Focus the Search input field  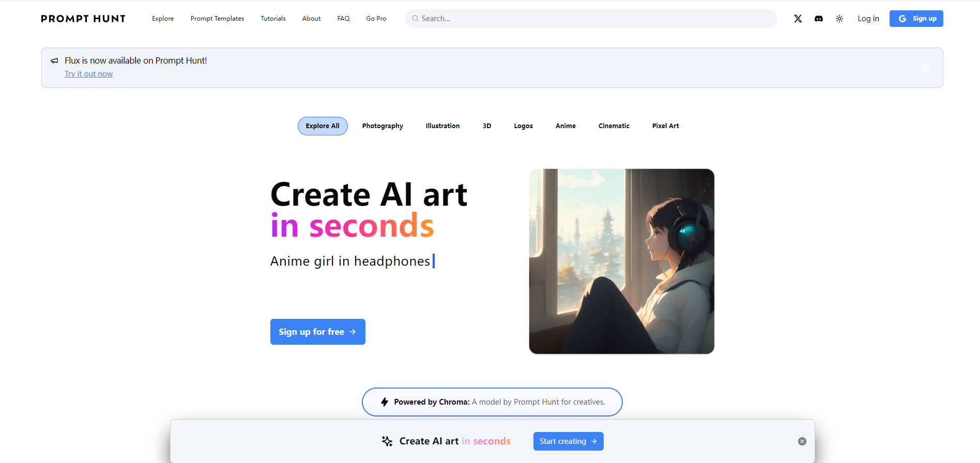[591, 19]
